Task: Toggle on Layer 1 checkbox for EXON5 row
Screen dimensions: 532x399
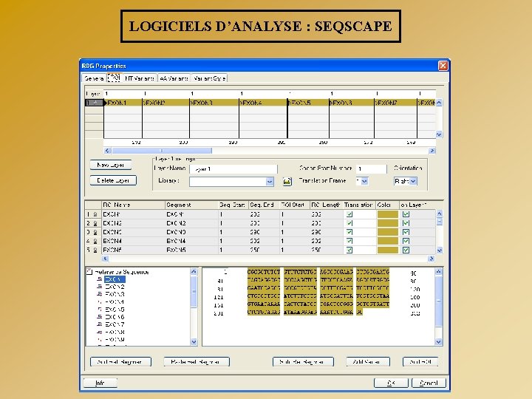Action: point(406,250)
